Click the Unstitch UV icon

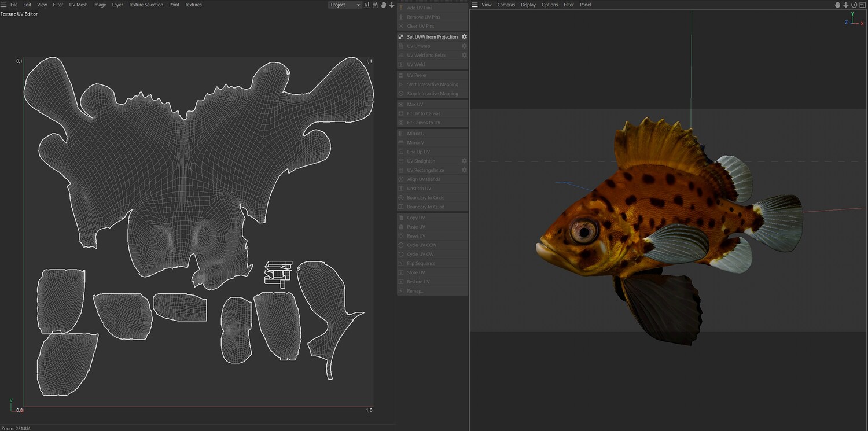[x=401, y=189]
